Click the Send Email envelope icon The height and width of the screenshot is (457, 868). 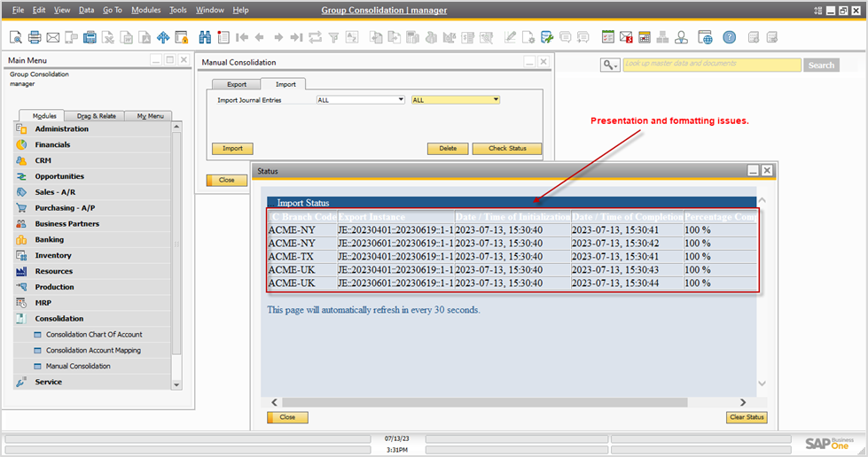tap(53, 37)
